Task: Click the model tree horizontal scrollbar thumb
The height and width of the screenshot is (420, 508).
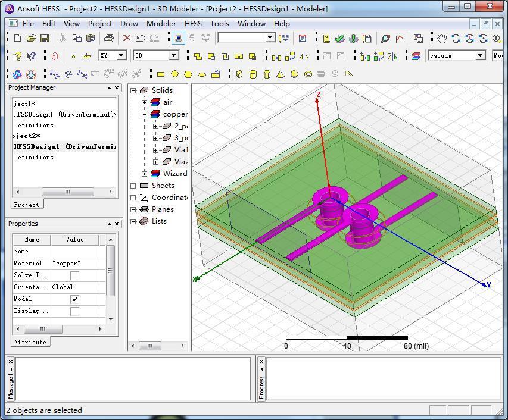Action: click(150, 346)
